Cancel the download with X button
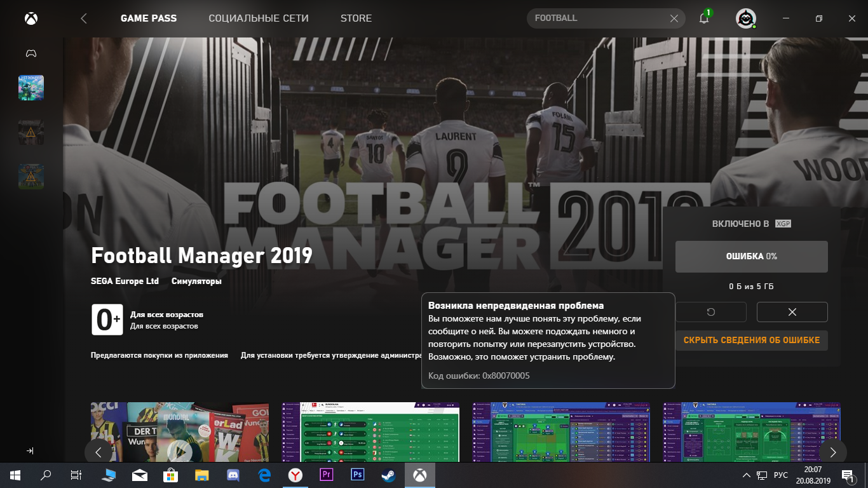Screen dimensions: 868x488 (792, 312)
